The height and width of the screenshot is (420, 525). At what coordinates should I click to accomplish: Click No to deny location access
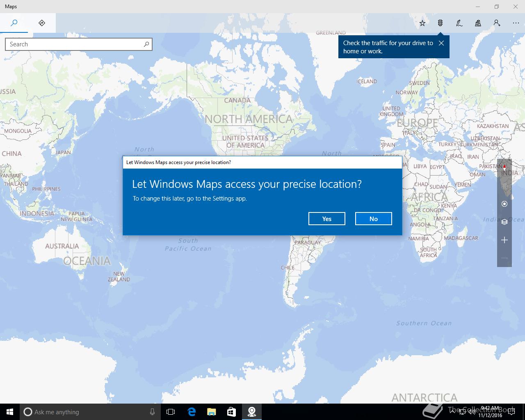(x=374, y=219)
